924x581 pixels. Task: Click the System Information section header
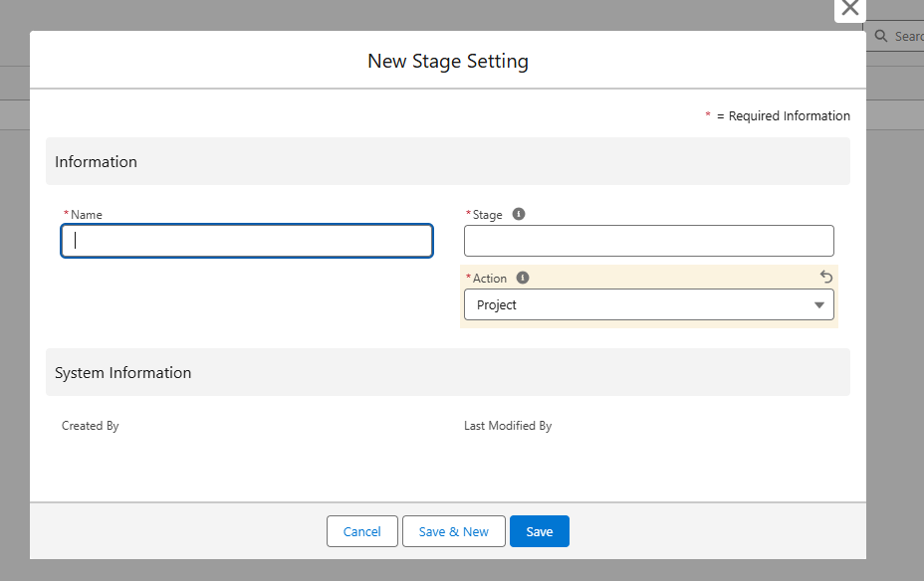123,372
